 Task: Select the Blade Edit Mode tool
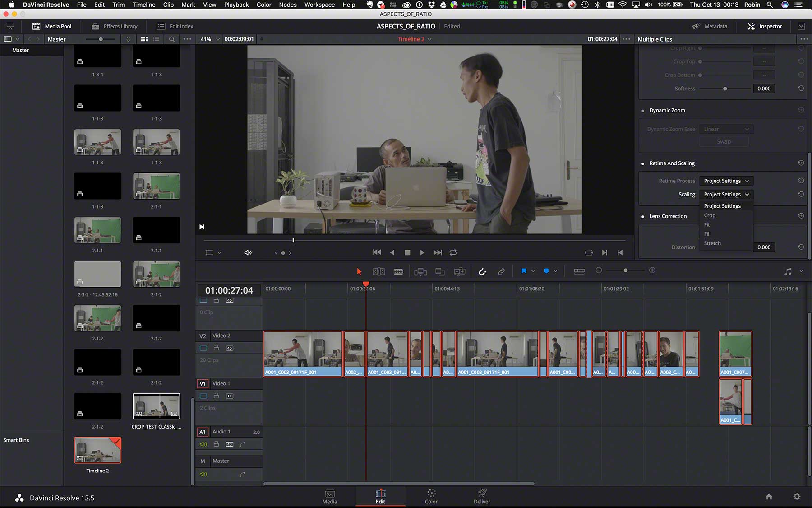[x=398, y=271]
